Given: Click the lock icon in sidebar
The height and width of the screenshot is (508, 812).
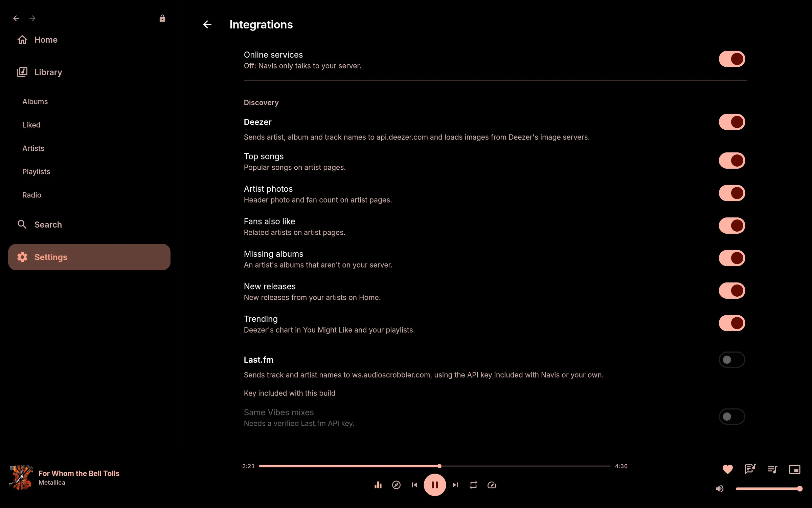Looking at the screenshot, I should (x=162, y=18).
